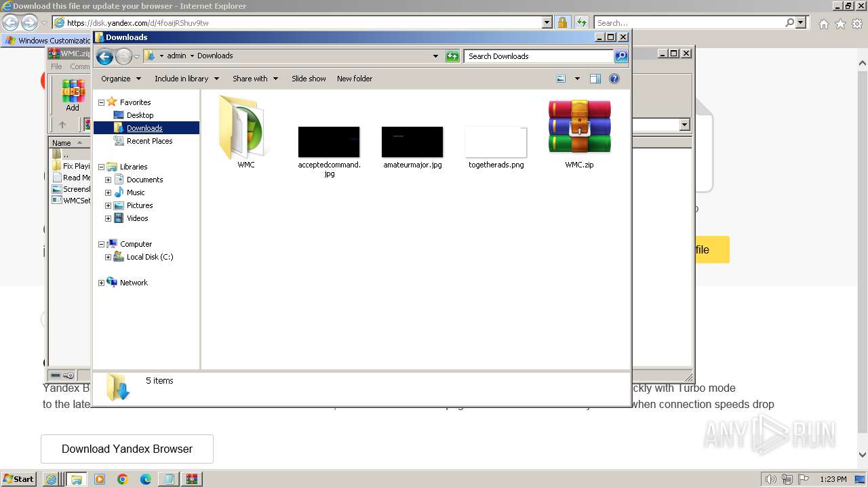The image size is (868, 488).
Task: Expand Local Disk (C:)
Action: [108, 257]
